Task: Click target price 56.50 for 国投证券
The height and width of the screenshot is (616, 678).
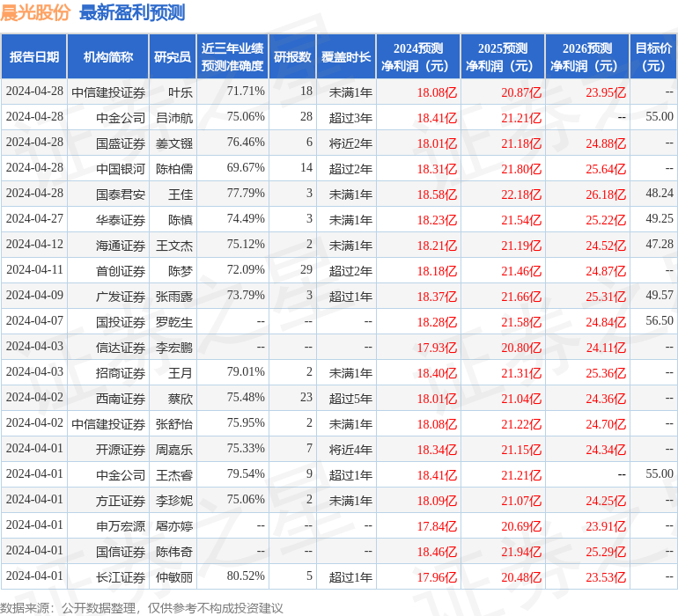Action: (x=660, y=320)
